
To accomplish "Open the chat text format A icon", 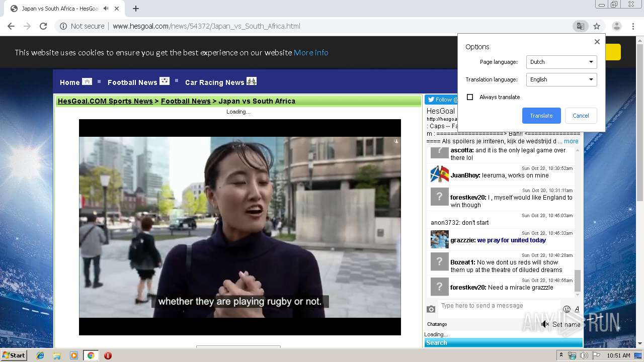I will [x=577, y=309].
